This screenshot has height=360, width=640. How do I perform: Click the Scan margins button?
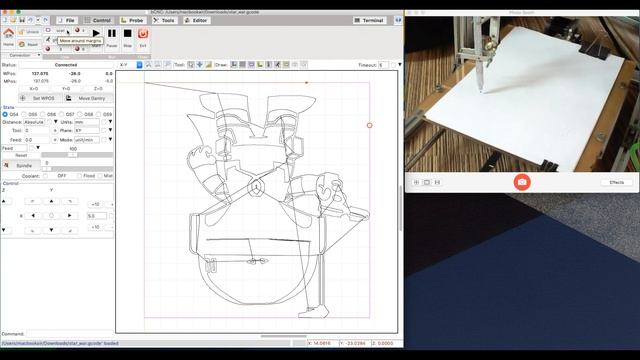coord(56,31)
